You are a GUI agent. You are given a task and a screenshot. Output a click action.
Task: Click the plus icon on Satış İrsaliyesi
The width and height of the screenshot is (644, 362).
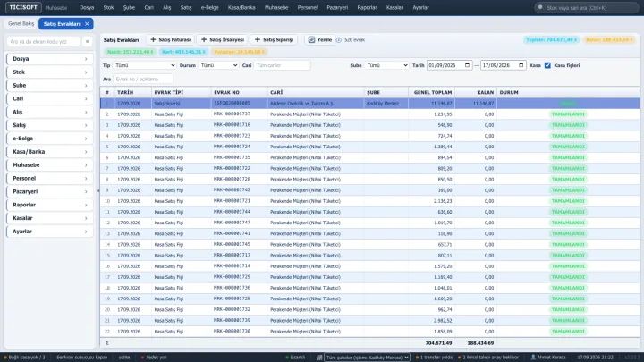(204, 40)
